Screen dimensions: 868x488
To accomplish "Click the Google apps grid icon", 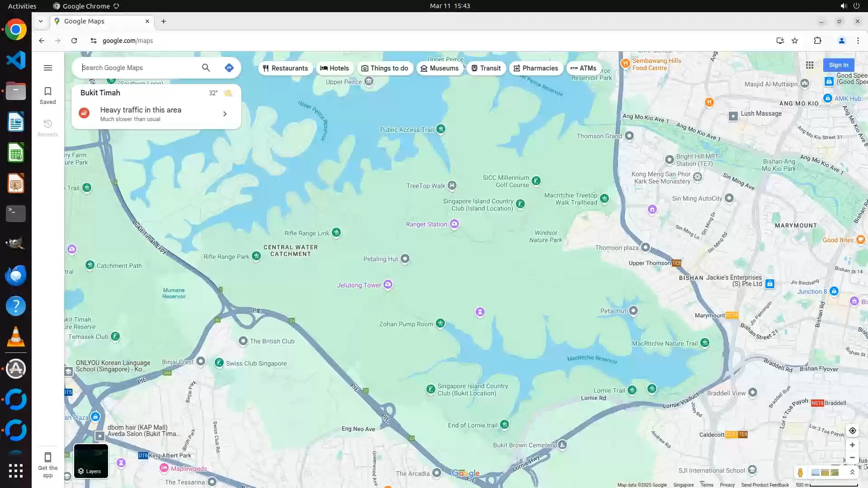I will click(x=810, y=65).
